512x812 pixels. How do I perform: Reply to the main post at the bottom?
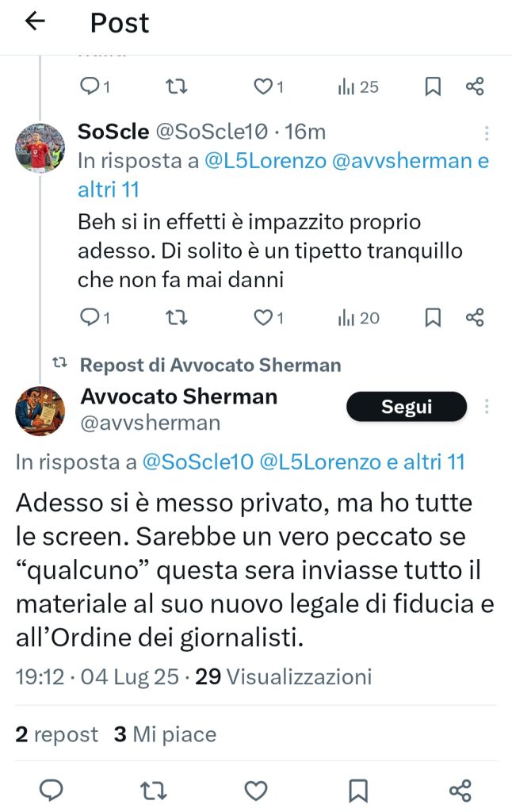click(x=52, y=791)
